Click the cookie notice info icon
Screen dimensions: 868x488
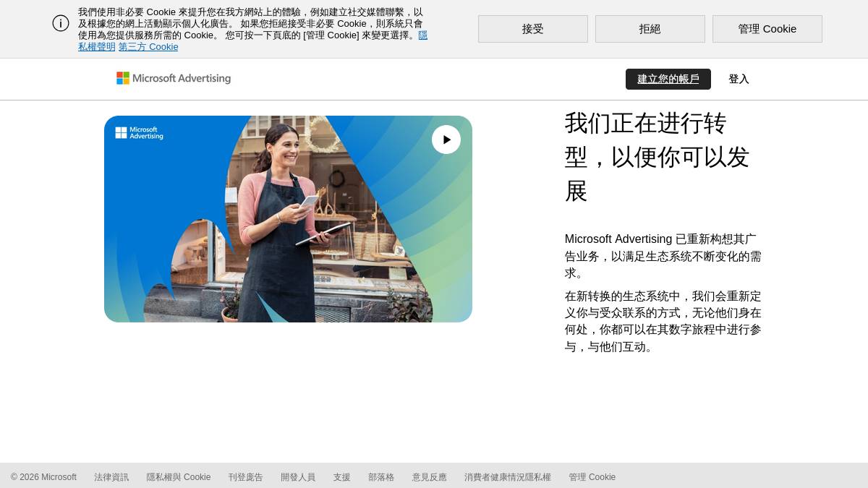61,23
